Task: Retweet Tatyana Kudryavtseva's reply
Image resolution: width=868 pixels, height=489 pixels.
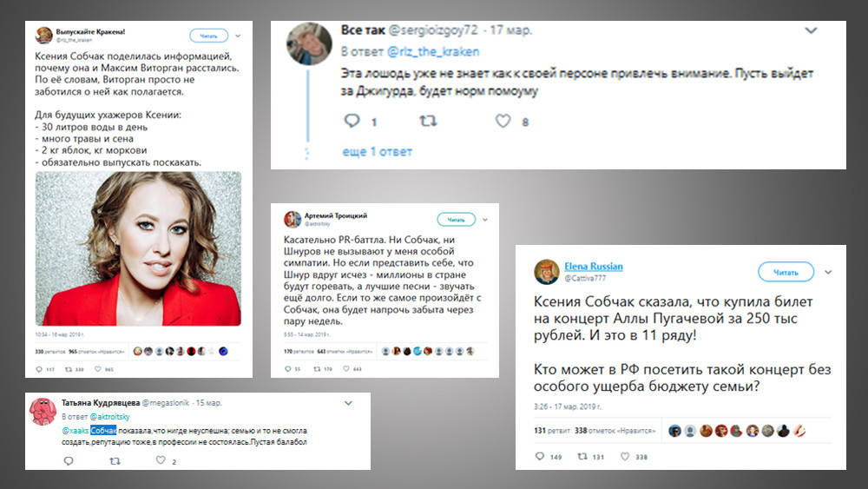Action: pyautogui.click(x=115, y=460)
